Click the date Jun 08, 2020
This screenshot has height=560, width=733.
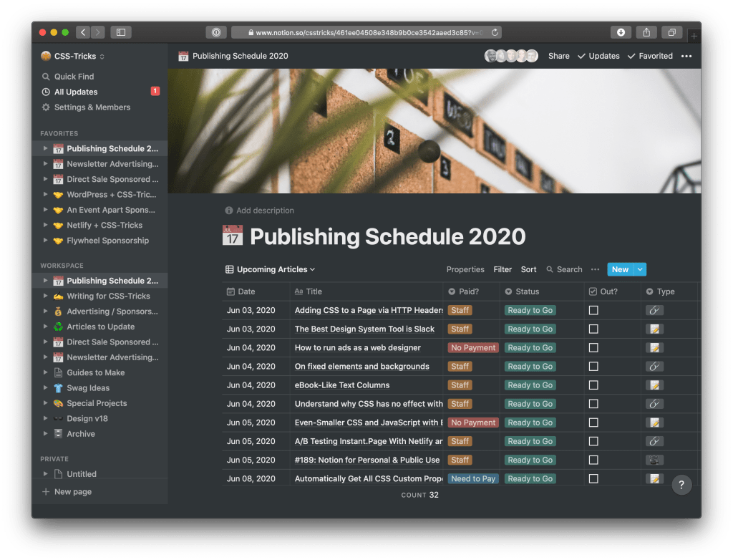(251, 478)
